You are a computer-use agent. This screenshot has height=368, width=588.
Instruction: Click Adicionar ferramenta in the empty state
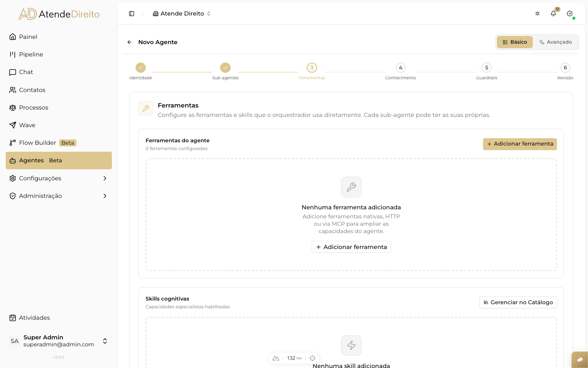[x=351, y=247]
